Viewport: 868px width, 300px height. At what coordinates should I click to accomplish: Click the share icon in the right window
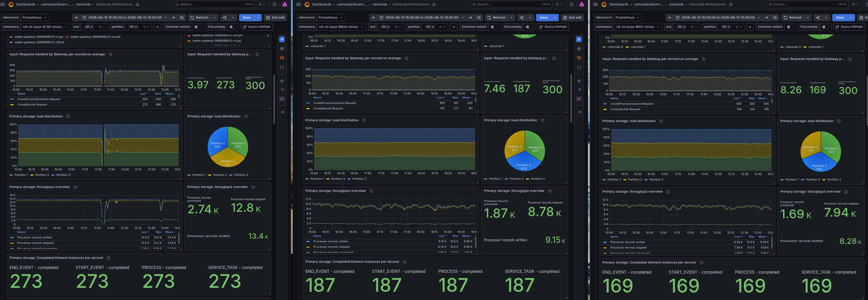click(x=818, y=18)
